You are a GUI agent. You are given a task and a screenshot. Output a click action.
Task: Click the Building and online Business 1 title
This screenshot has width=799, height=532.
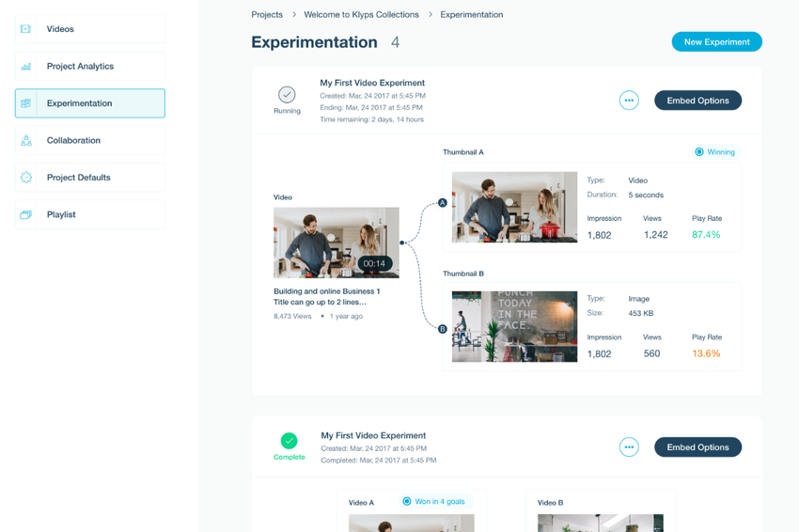click(x=326, y=297)
